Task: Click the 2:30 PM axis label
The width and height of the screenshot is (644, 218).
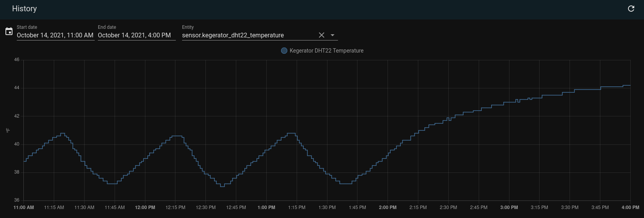Action: click(448, 207)
